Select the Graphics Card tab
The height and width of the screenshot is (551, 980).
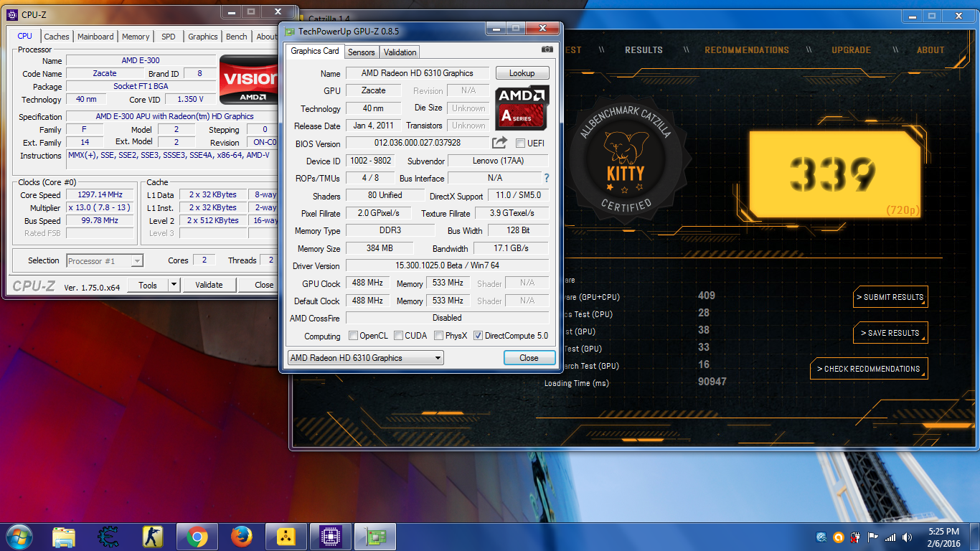point(315,51)
